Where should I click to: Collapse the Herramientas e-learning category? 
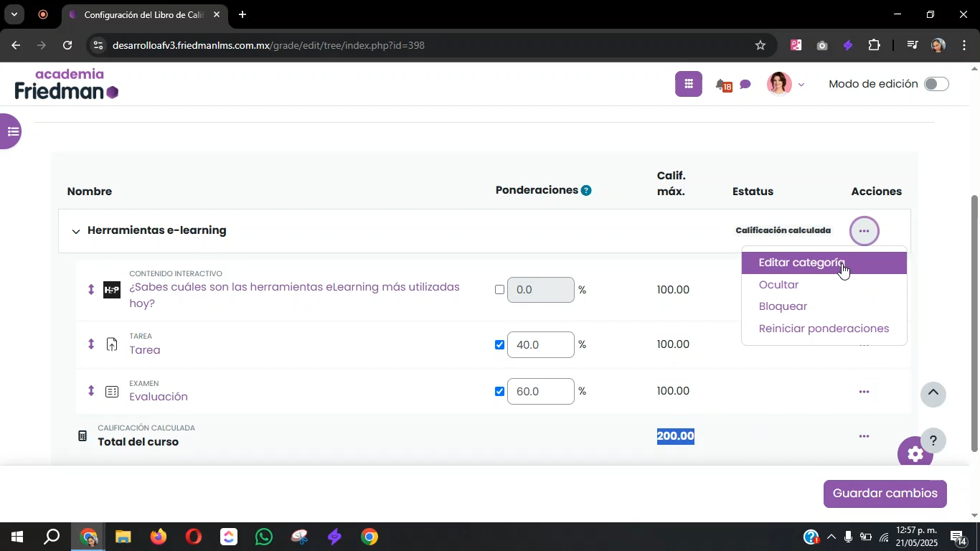click(x=76, y=231)
